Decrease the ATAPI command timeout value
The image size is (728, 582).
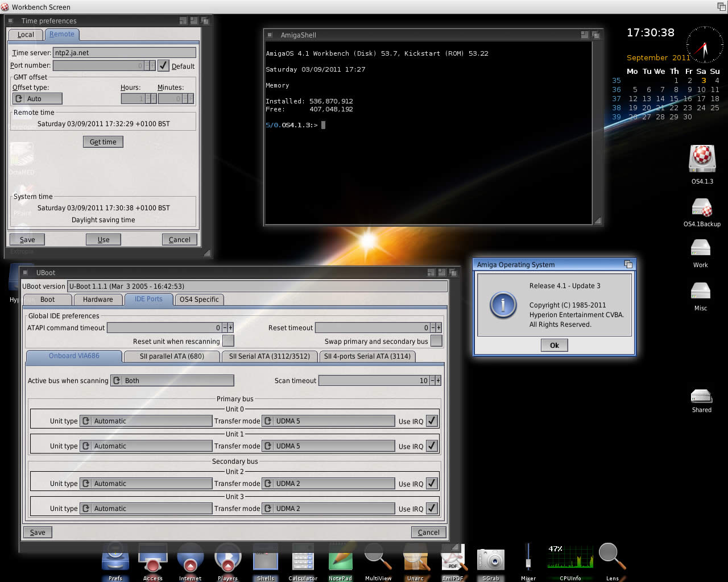point(225,328)
